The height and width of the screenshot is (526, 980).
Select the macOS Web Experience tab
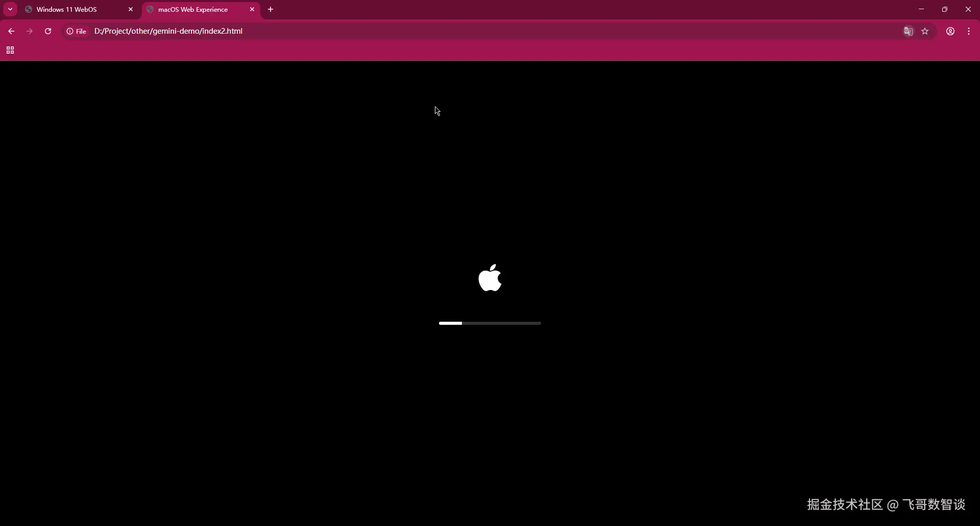pos(201,9)
